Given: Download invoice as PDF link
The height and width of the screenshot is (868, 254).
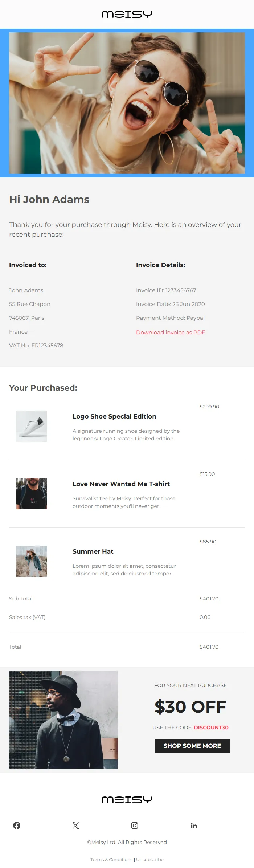Looking at the screenshot, I should click(x=171, y=332).
